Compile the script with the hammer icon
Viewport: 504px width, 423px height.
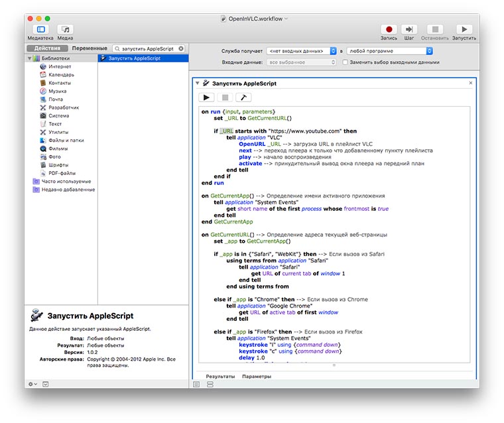point(243,97)
